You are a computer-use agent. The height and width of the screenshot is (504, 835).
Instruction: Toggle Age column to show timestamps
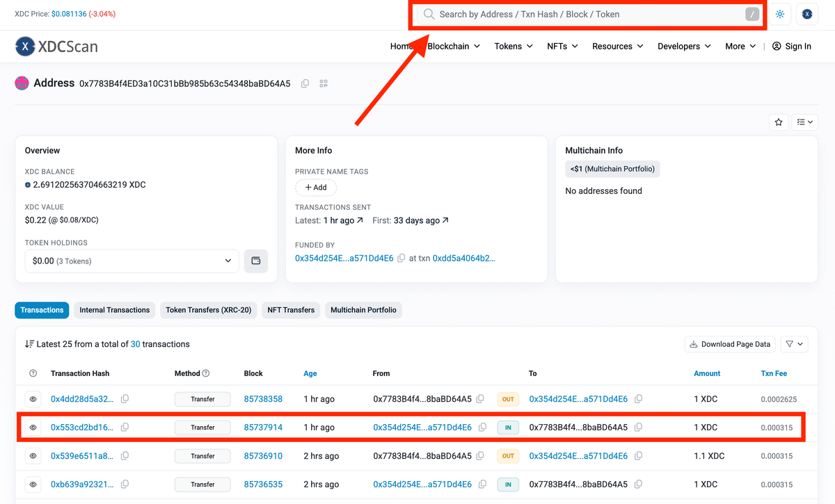click(310, 373)
